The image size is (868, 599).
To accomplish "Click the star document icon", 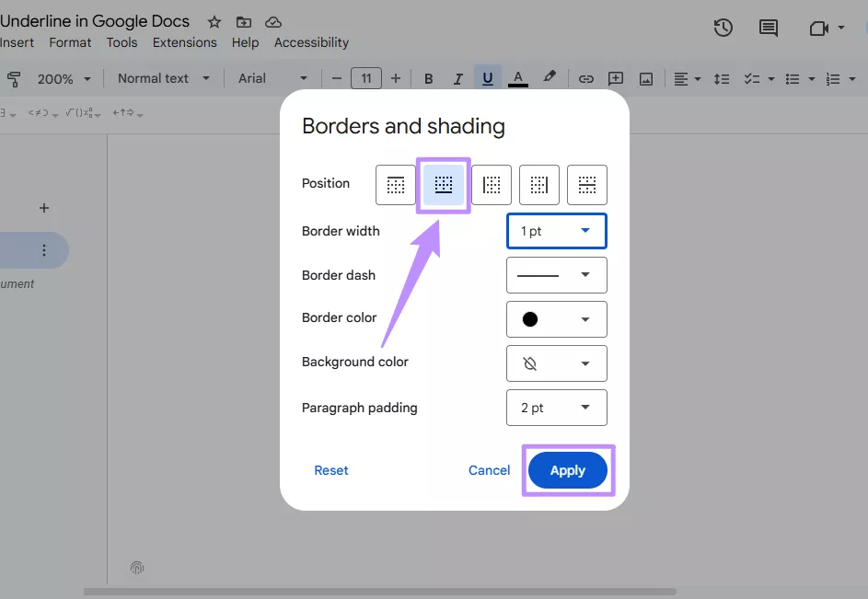I will [x=214, y=22].
